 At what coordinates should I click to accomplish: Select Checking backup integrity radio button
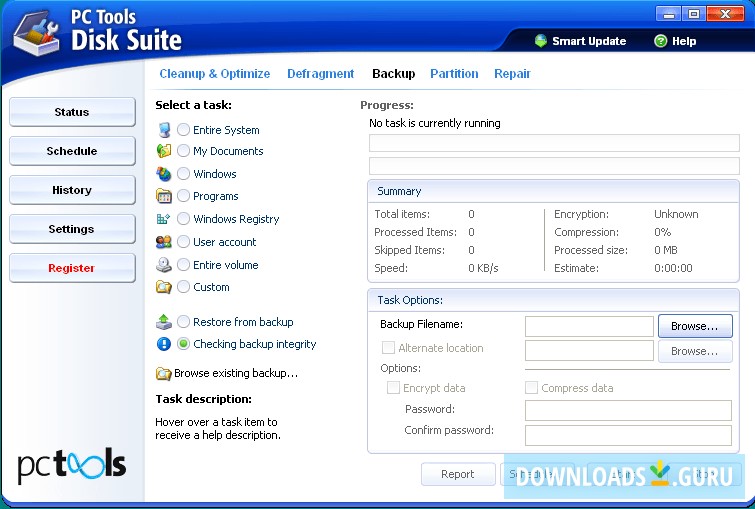point(183,344)
